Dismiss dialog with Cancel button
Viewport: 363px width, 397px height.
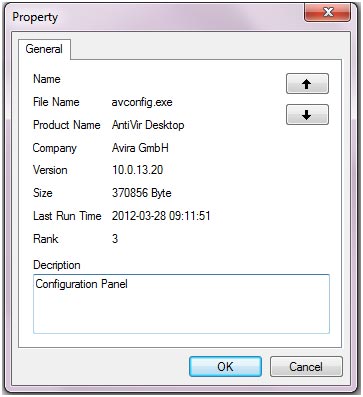pyautogui.click(x=306, y=367)
